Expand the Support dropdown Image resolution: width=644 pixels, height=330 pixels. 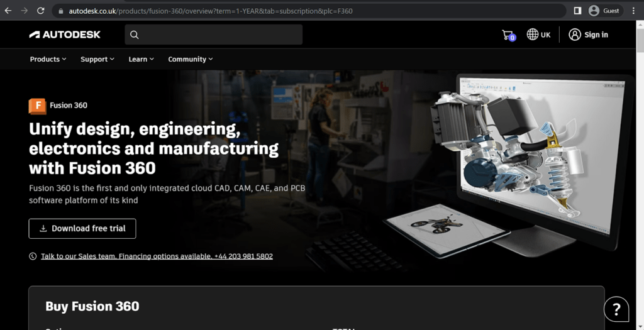click(x=97, y=59)
